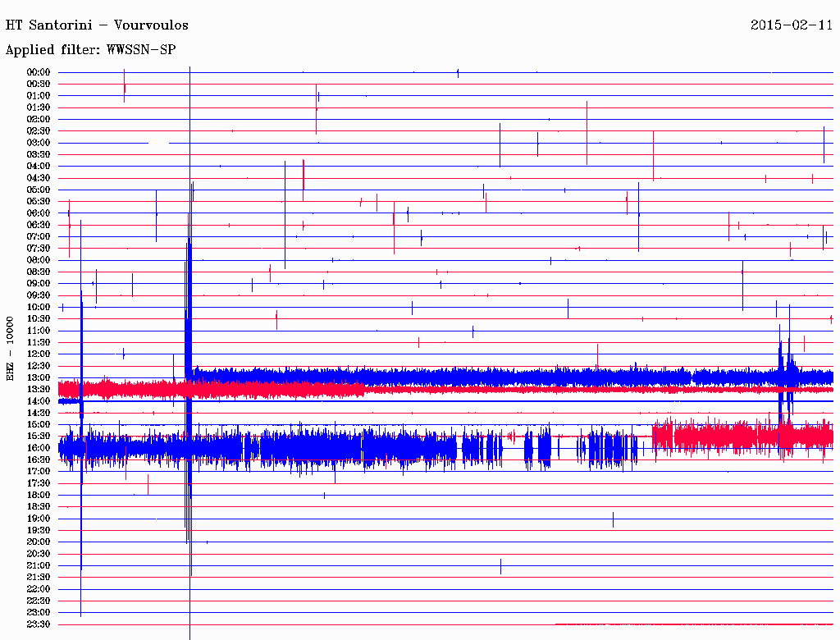Image resolution: width=840 pixels, height=640 pixels.
Task: Click the '04:00' time label
Action: (39, 167)
